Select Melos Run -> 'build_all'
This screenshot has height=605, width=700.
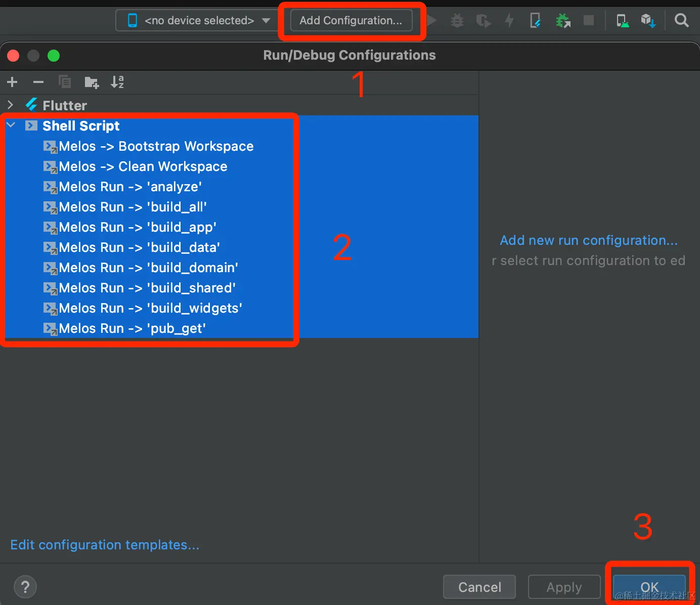point(133,207)
